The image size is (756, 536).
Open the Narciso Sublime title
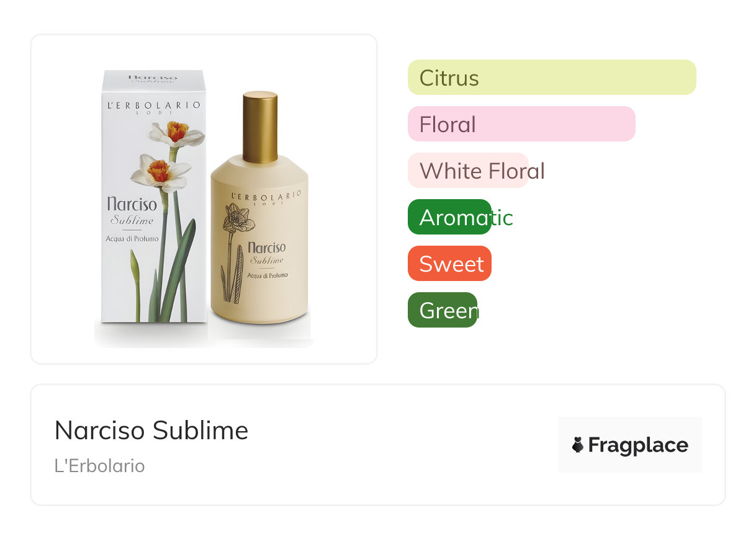[151, 431]
